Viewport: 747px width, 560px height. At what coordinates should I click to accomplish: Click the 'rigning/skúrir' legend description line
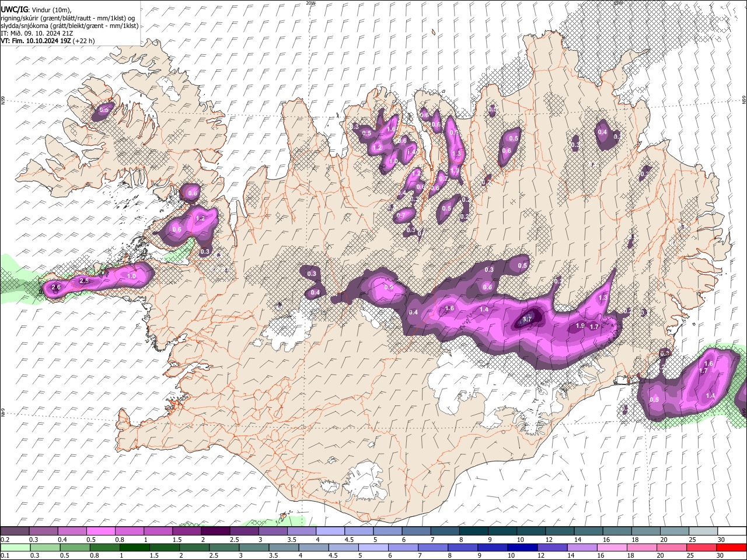[x=68, y=17]
